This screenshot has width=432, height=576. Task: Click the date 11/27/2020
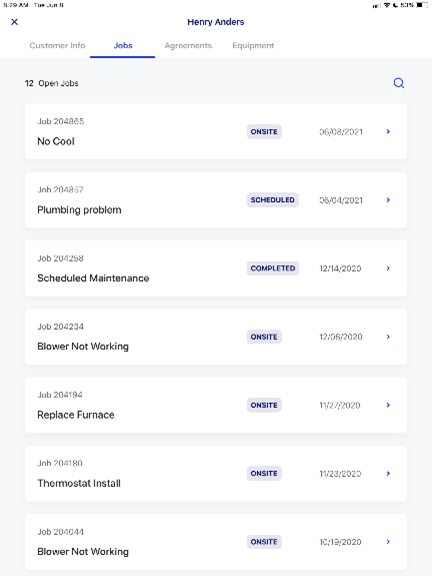[340, 405]
